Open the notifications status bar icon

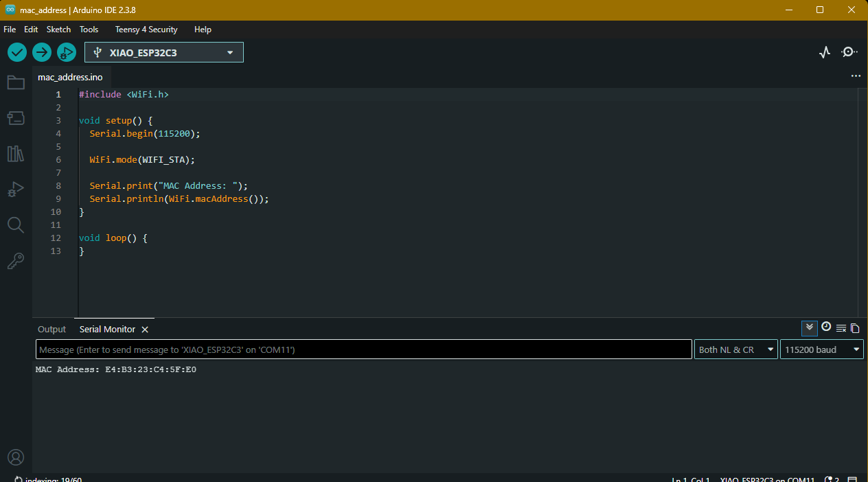832,479
